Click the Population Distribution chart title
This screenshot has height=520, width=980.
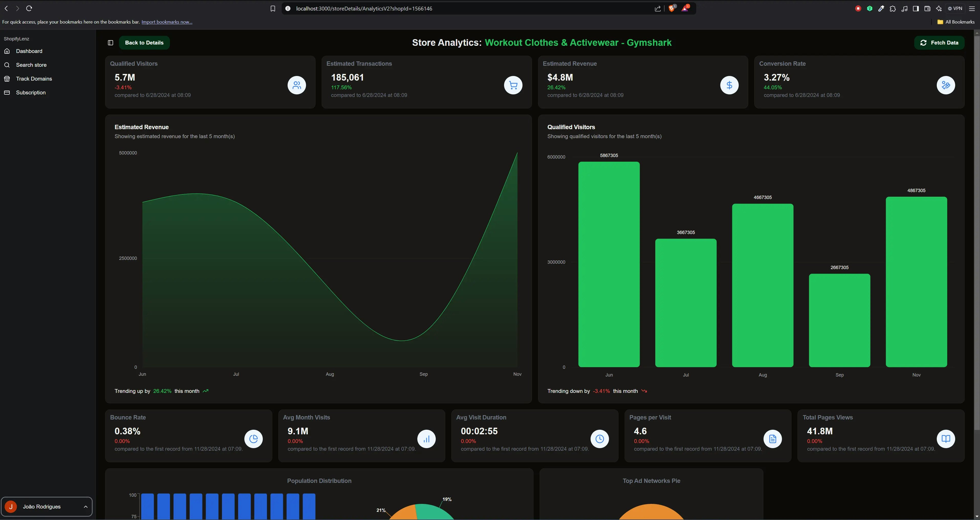319,481
